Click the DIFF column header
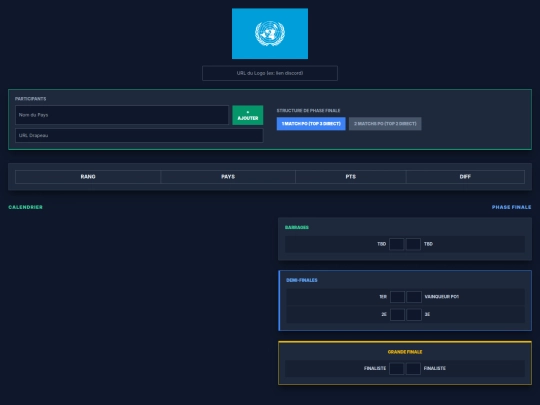Image resolution: width=540 pixels, height=405 pixels. coord(465,177)
